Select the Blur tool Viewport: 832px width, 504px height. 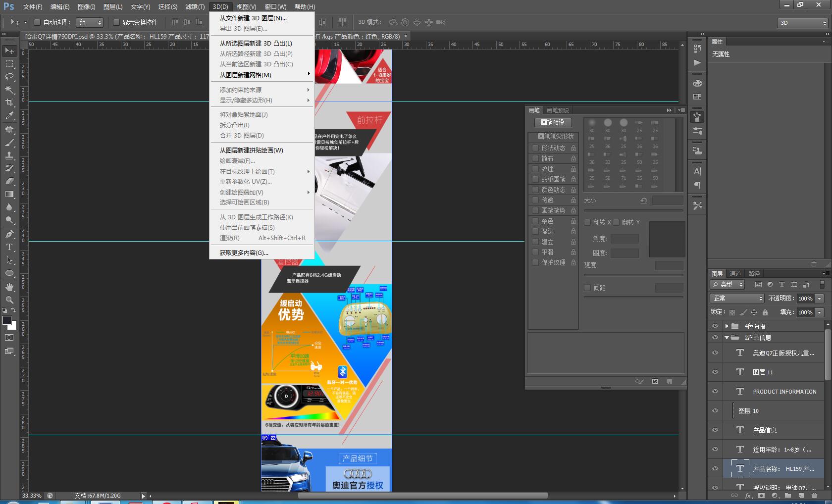(9, 207)
